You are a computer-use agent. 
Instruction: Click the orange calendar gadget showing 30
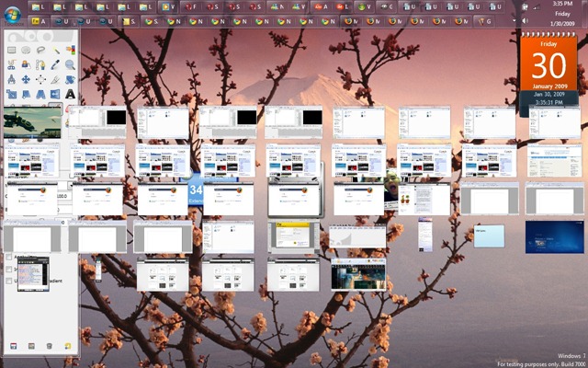point(548,63)
